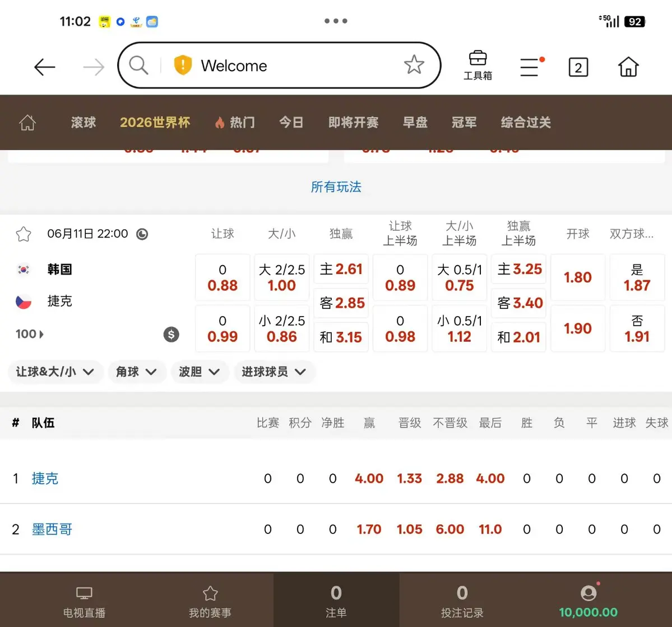Tap the Welcome address bar field
Viewport: 672px width, 627px height.
(279, 65)
